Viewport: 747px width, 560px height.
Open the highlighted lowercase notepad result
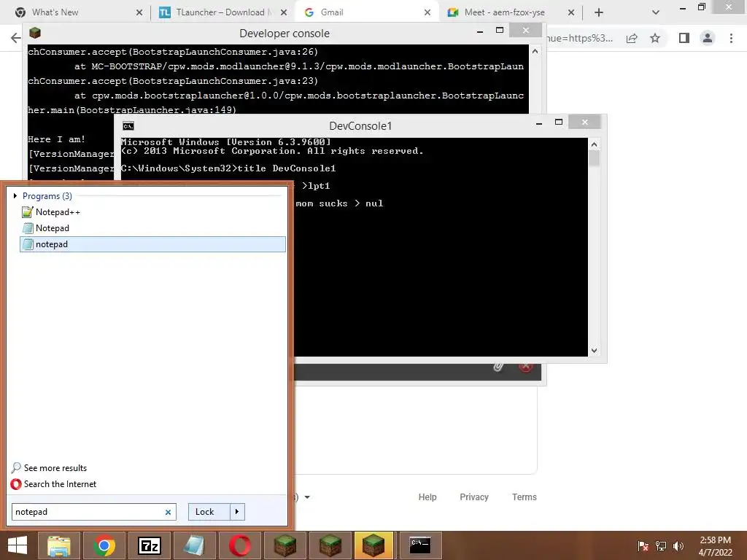tap(153, 244)
